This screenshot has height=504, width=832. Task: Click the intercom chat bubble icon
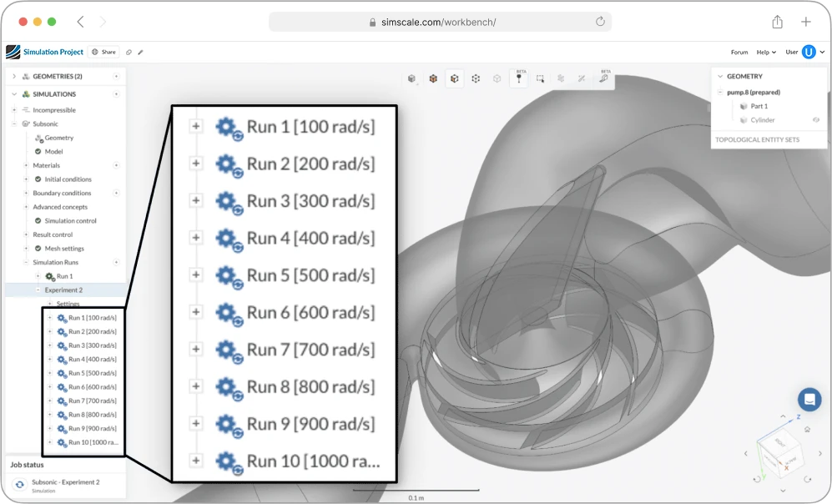click(809, 399)
